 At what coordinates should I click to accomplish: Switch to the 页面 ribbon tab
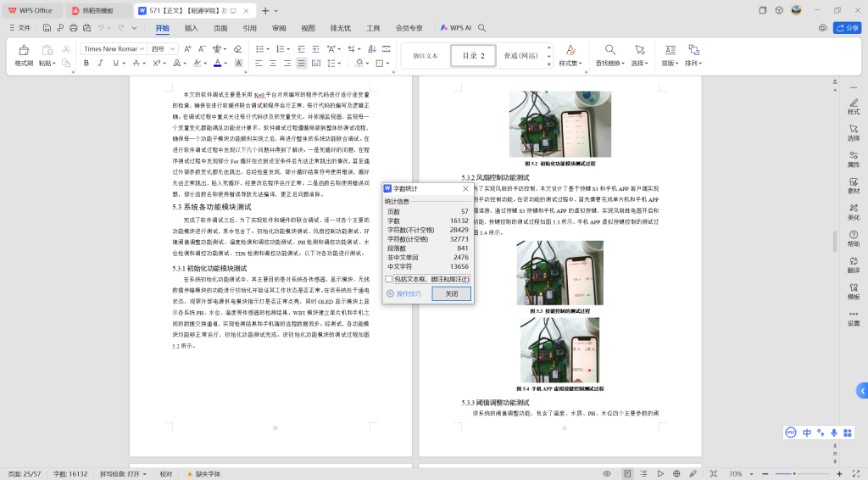[220, 28]
